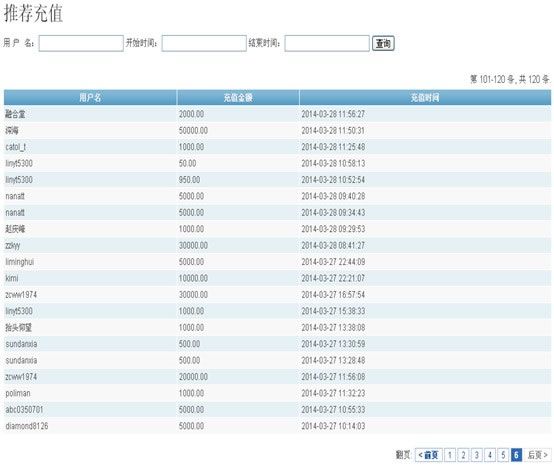Click the 用户名 input field

[81, 43]
